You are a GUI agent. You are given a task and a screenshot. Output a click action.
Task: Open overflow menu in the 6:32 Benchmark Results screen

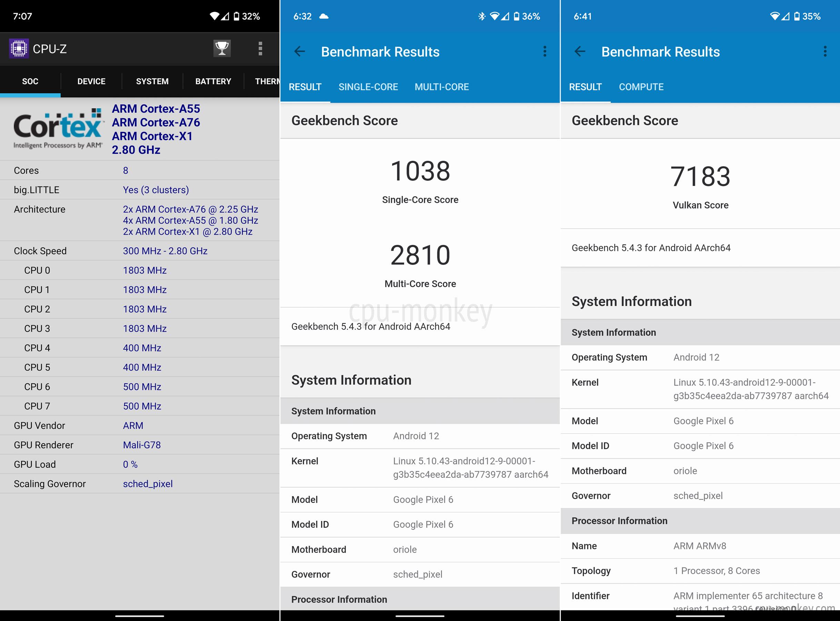(x=544, y=51)
